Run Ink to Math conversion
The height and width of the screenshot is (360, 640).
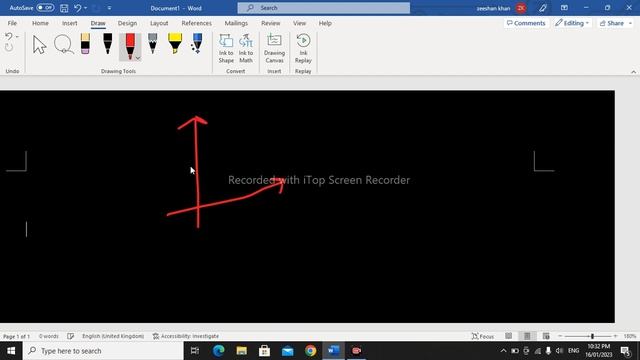coord(246,49)
